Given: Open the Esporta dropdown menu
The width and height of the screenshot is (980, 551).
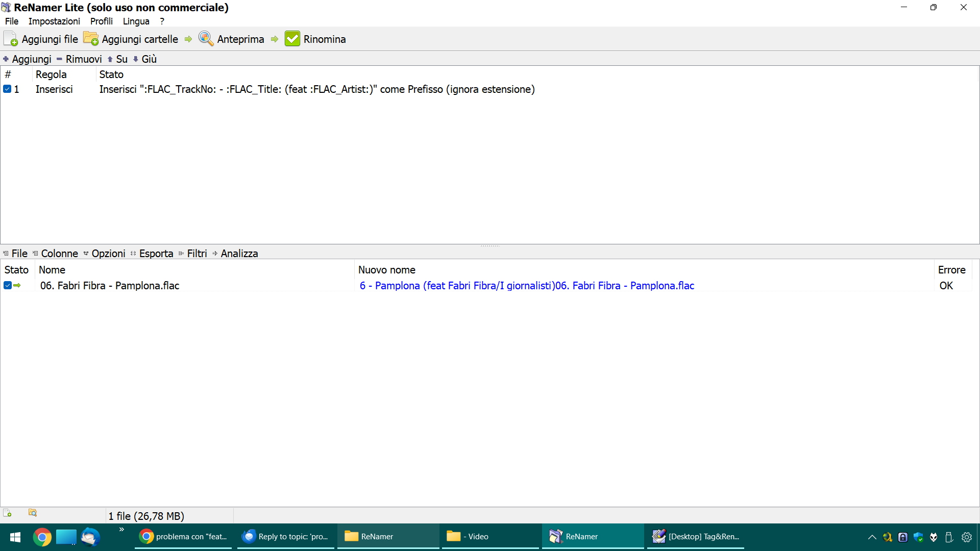Looking at the screenshot, I should click(156, 254).
